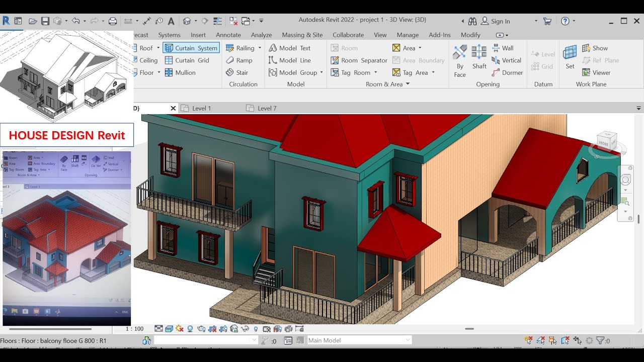Click the Save disk icon
This screenshot has width=644, height=362.
[45, 21]
